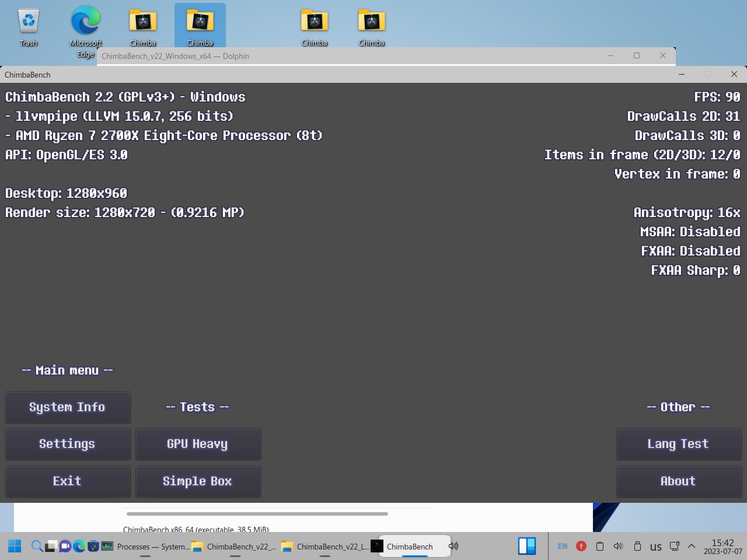The width and height of the screenshot is (747, 560).
Task: Click the AMD Ryzen 7 2700X processor line
Action: tap(164, 135)
